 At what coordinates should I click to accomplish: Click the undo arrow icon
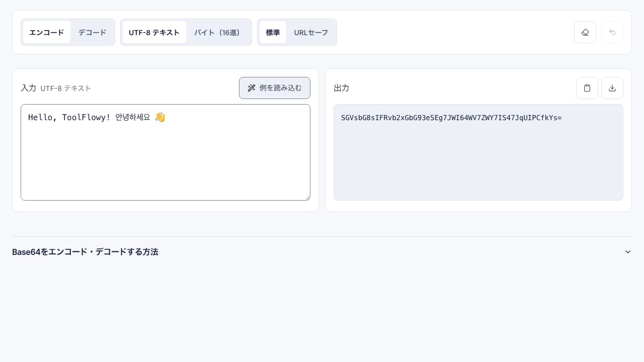[612, 32]
